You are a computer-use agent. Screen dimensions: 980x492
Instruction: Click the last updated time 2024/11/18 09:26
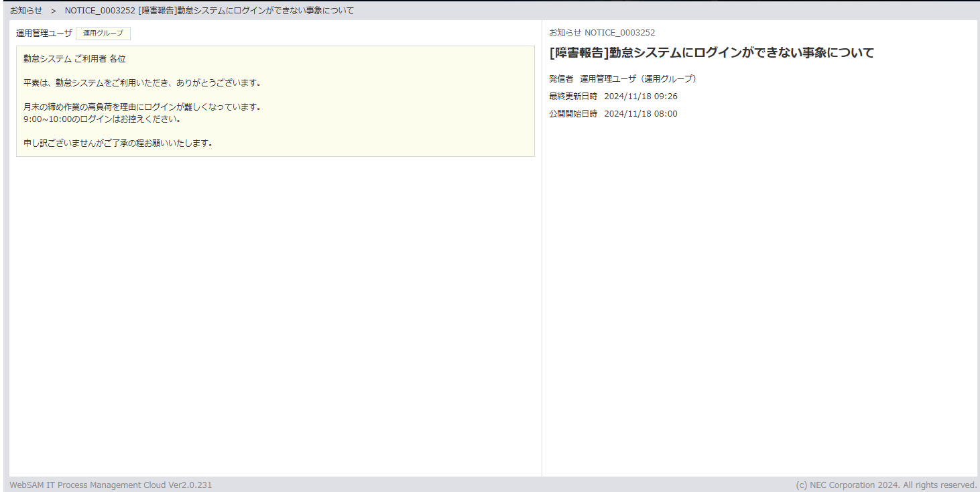(x=641, y=97)
